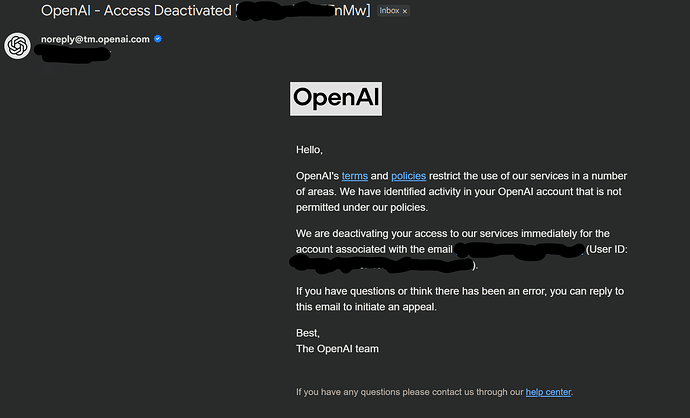
Task: Open the "terms" link
Action: 354,176
